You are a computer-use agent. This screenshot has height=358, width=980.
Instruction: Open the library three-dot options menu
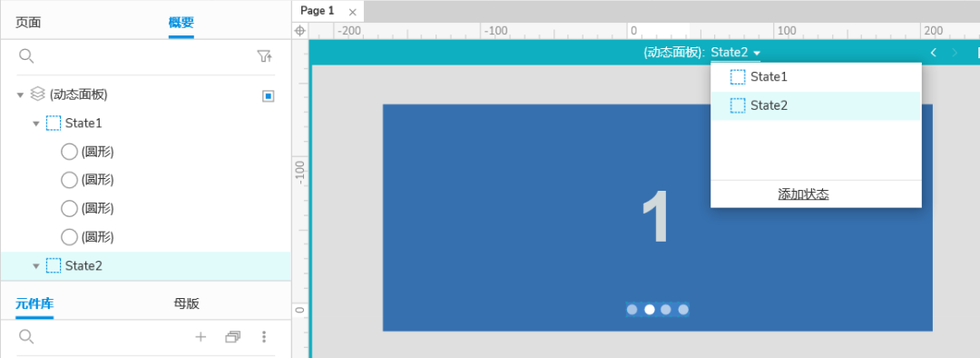coord(264,337)
